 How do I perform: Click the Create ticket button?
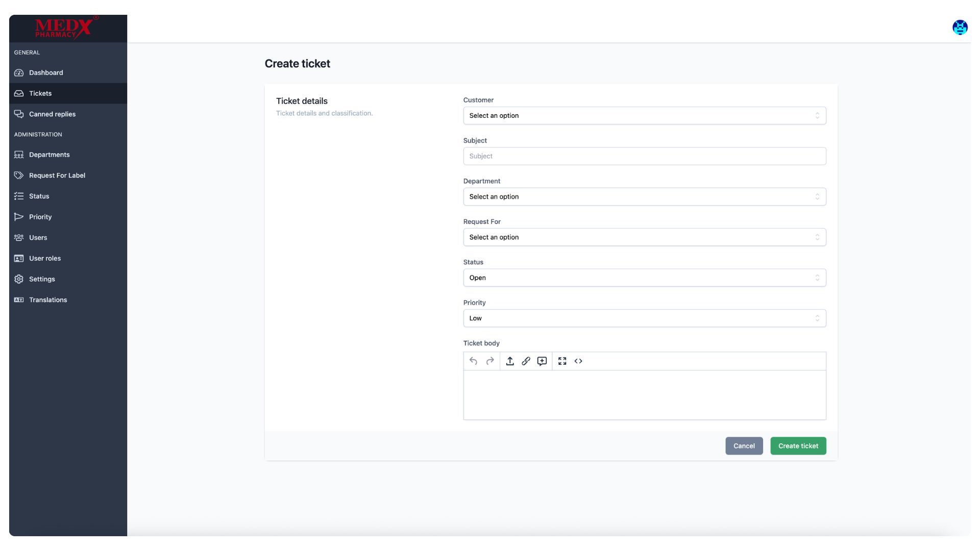pyautogui.click(x=798, y=446)
